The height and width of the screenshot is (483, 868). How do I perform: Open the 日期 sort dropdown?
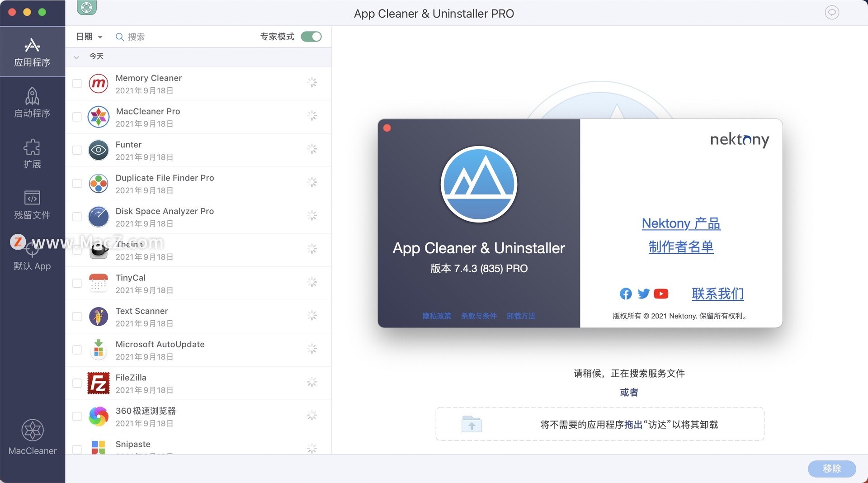(x=89, y=37)
